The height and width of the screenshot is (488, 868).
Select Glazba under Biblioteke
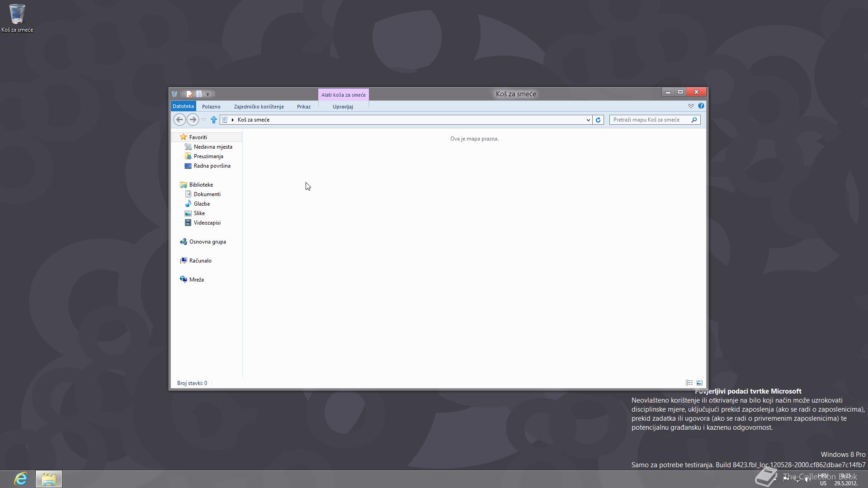point(201,203)
